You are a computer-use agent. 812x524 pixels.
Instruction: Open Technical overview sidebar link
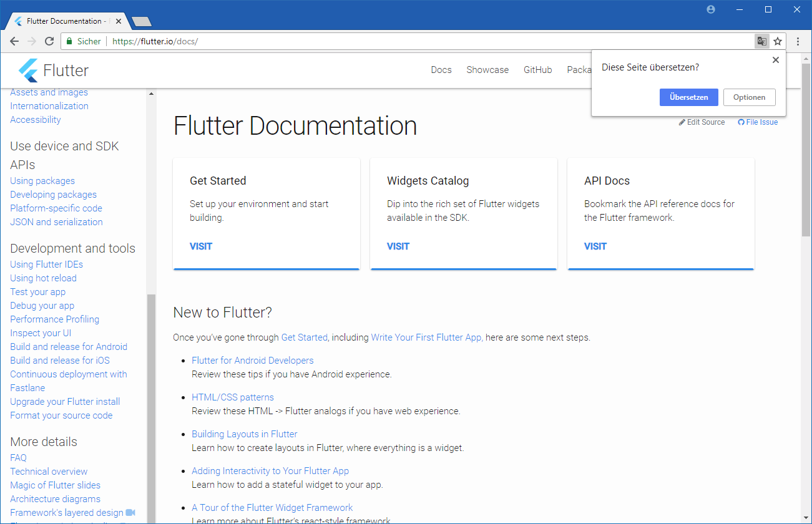pyautogui.click(x=49, y=472)
